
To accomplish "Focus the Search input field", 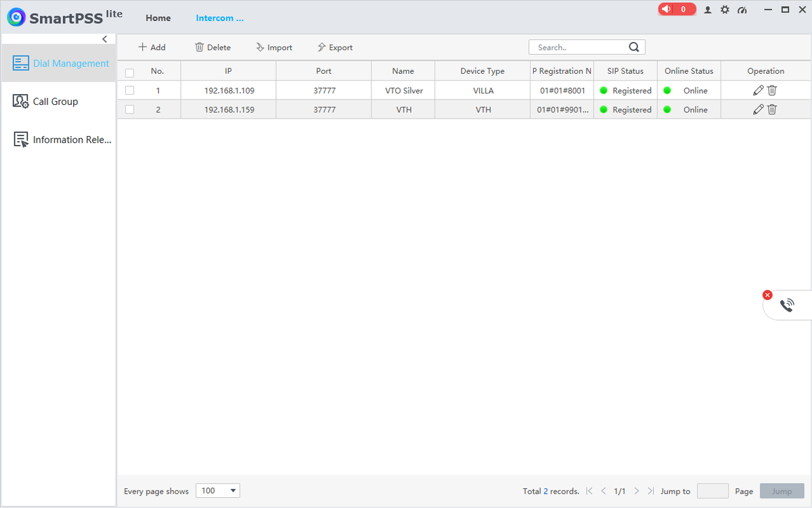I will [579, 47].
